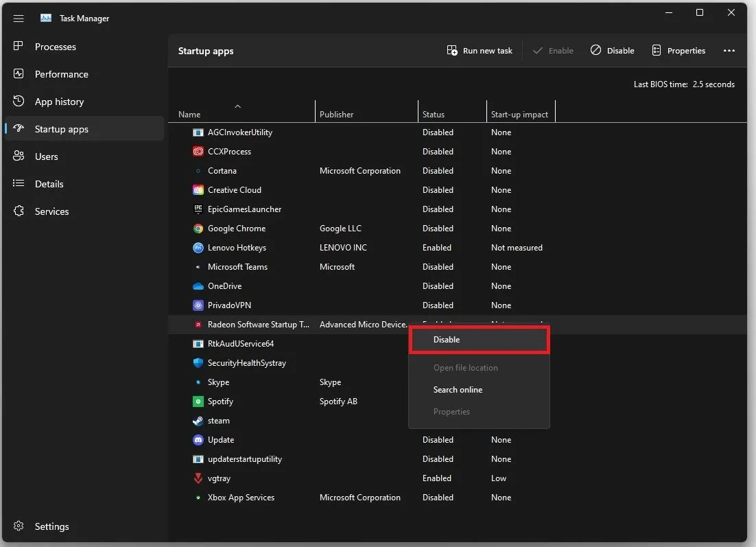Click the EpicGamesLauncher icon
This screenshot has height=547, width=756.
coord(198,209)
